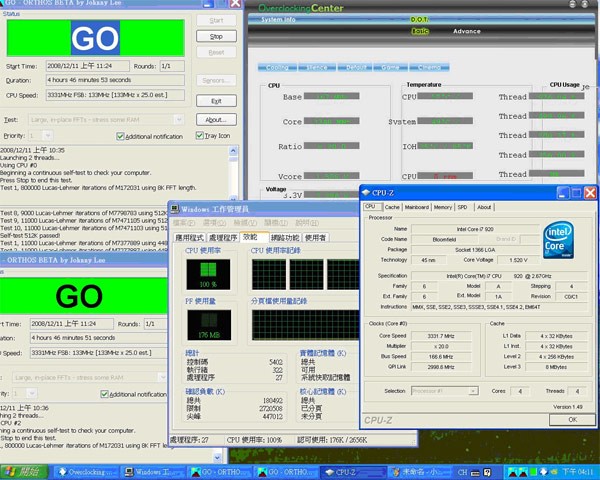The width and height of the screenshot is (600, 480).
Task: Click Start Time field showing 53 seconds duration window
Action: click(88, 66)
